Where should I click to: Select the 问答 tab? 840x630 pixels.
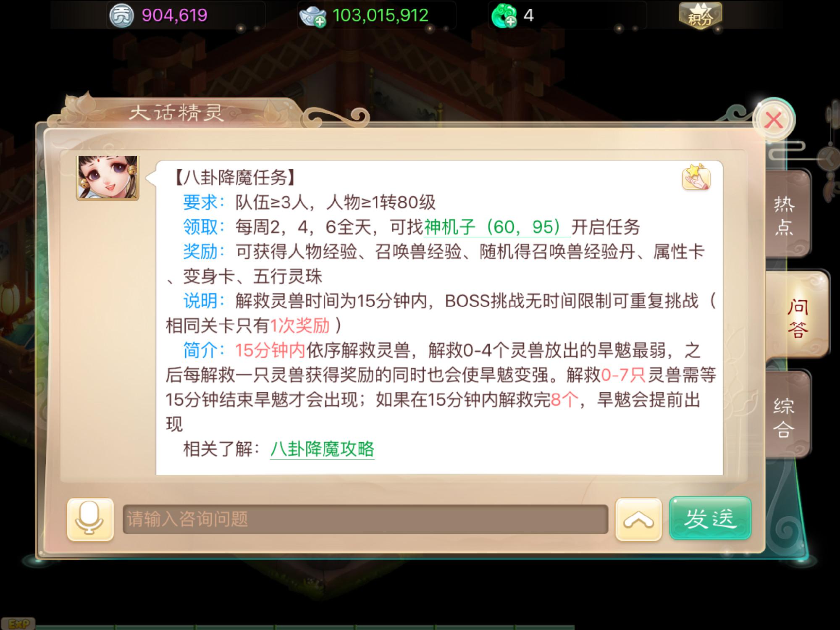tap(797, 318)
